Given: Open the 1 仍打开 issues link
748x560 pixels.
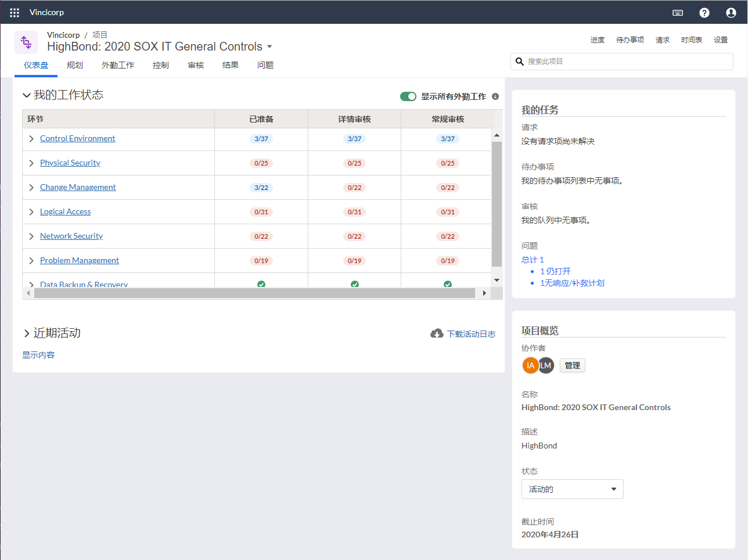Looking at the screenshot, I should 555,271.
